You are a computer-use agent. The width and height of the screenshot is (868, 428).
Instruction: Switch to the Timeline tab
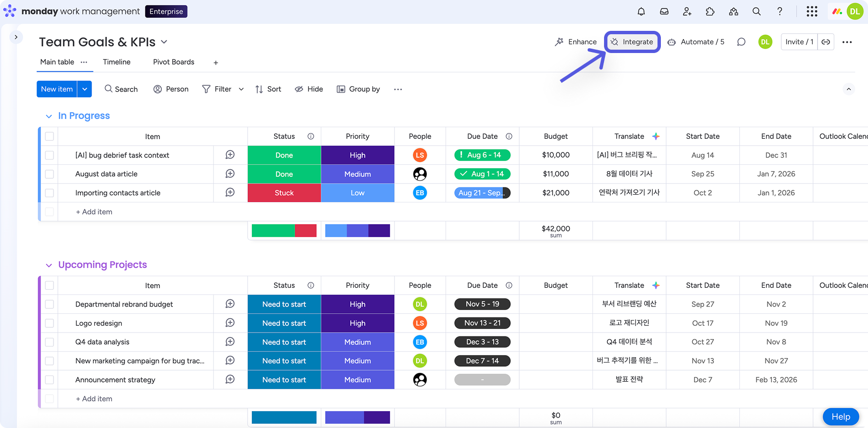coord(117,62)
